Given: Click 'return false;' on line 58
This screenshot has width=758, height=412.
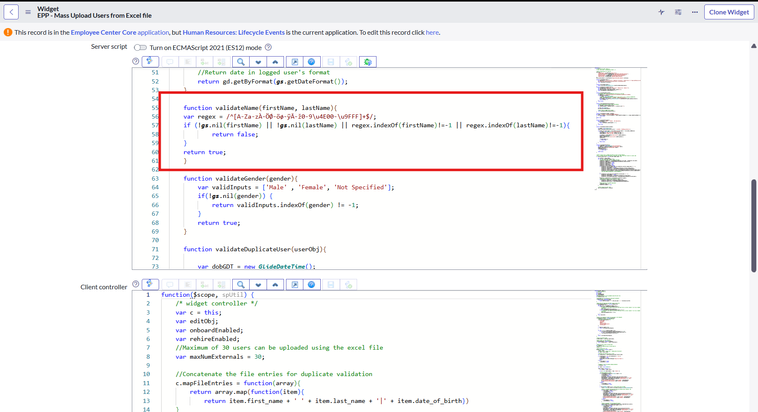Looking at the screenshot, I should pos(235,134).
